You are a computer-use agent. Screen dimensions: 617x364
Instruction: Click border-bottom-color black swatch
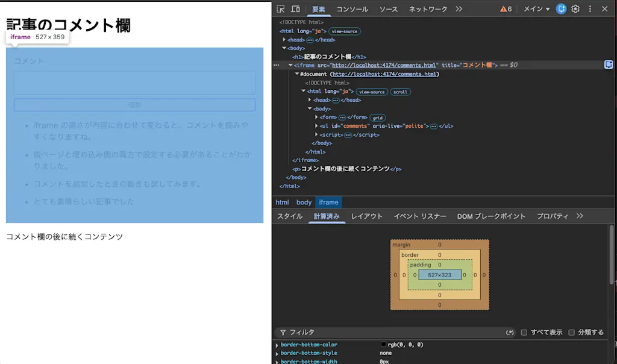coord(383,344)
